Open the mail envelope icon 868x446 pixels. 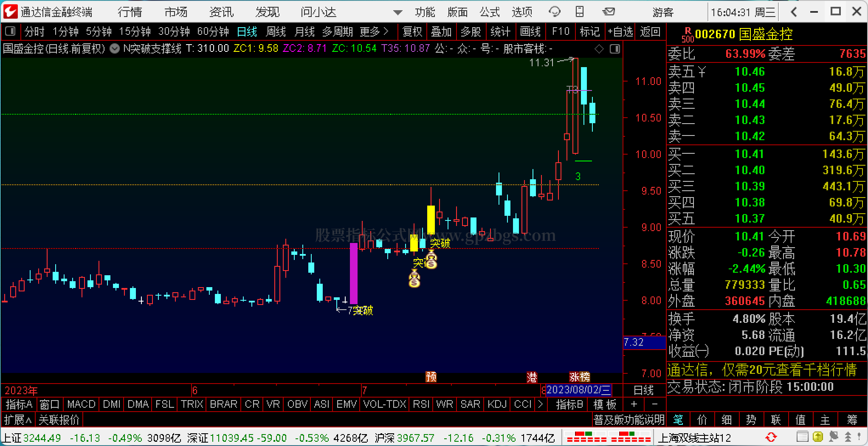609,12
